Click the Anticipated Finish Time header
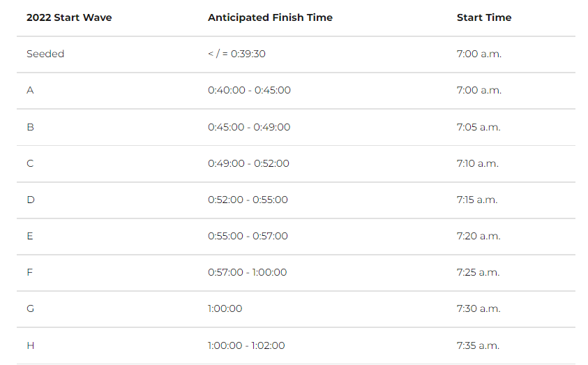 click(x=270, y=17)
